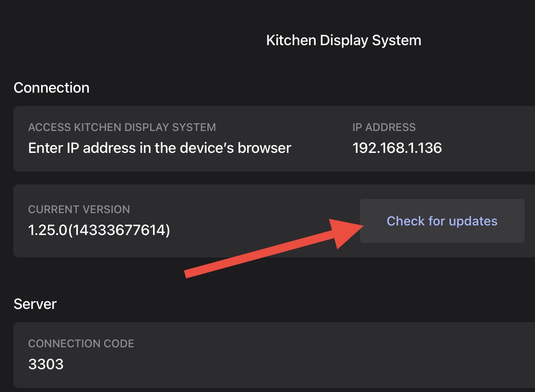
Task: Select the 3303 connection code value
Action: pyautogui.click(x=46, y=364)
